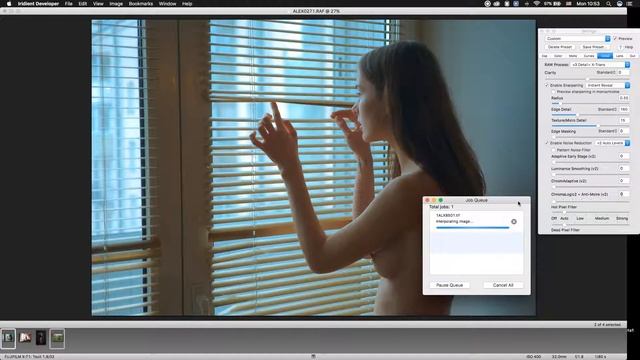
Task: Select the second filmstrip thumbnail
Action: pos(25,338)
